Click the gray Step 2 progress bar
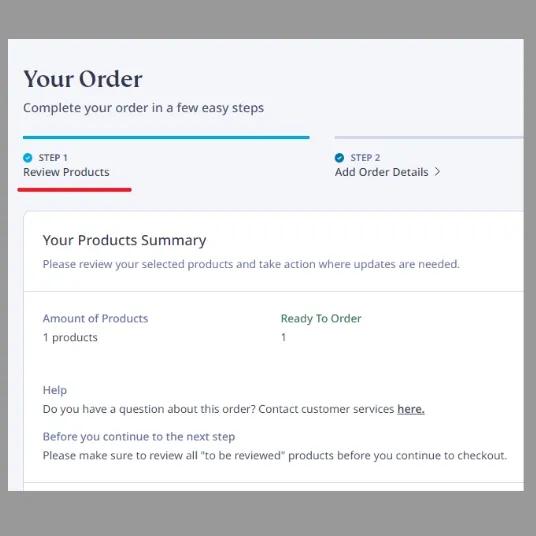Screen dimensions: 536x536 pyautogui.click(x=429, y=137)
